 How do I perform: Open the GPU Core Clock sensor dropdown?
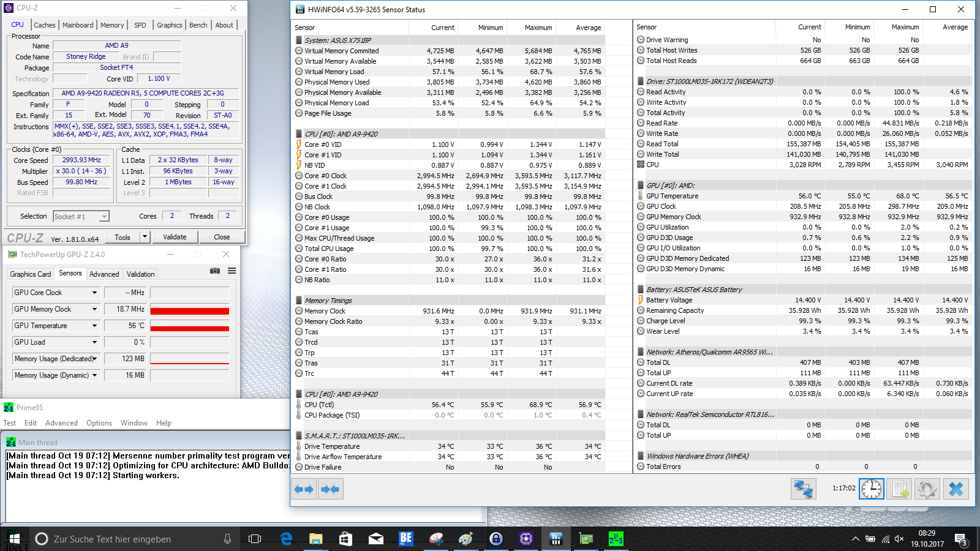pyautogui.click(x=94, y=293)
